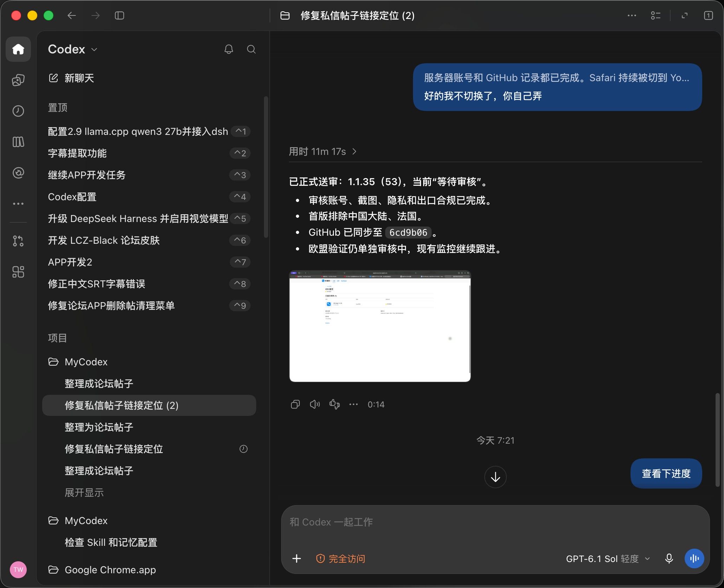The height and width of the screenshot is (588, 724).
Task: Jump to latest with the down arrow button
Action: coord(496,477)
